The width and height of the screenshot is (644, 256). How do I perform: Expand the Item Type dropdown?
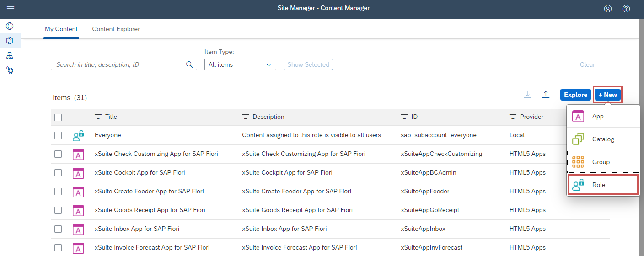click(240, 64)
